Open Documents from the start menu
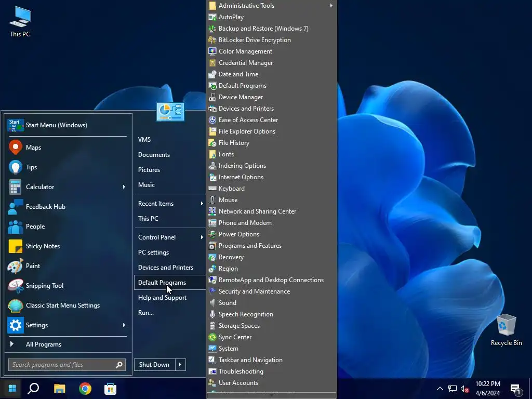532x399 pixels. (170, 155)
